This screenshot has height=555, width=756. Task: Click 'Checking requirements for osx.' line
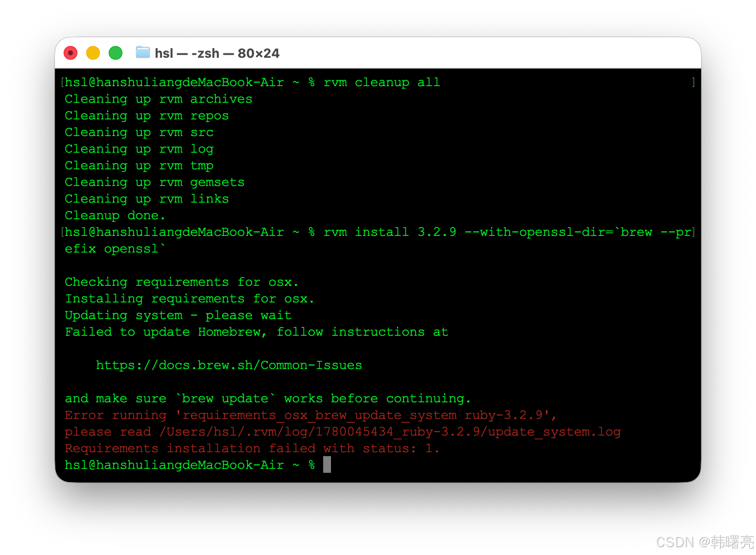coord(182,282)
